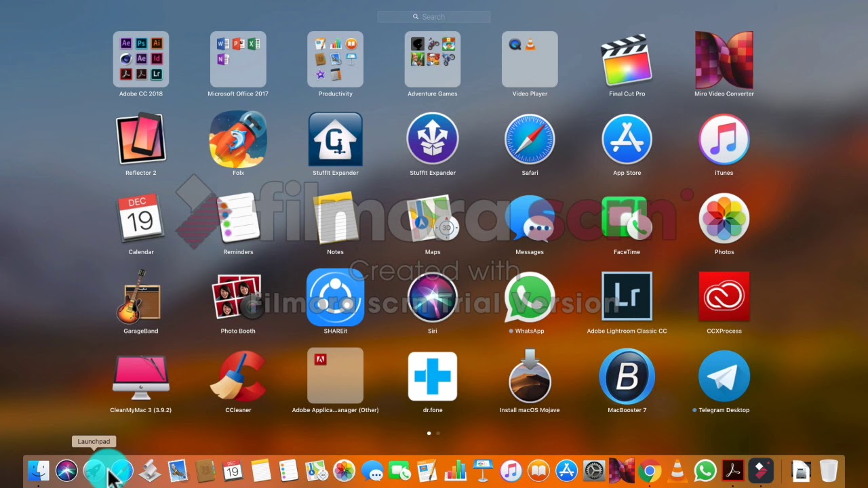
Task: Open Filmora Scrn in the Dock
Action: coord(761,470)
